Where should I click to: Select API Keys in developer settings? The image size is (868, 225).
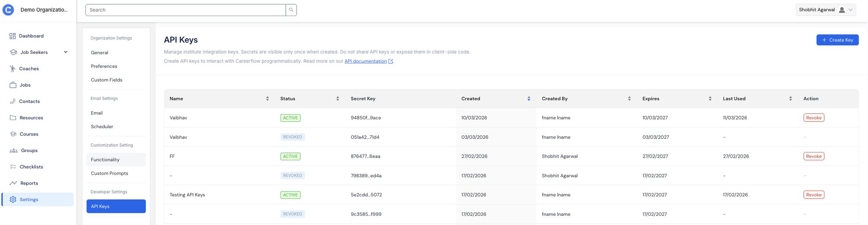pyautogui.click(x=116, y=206)
